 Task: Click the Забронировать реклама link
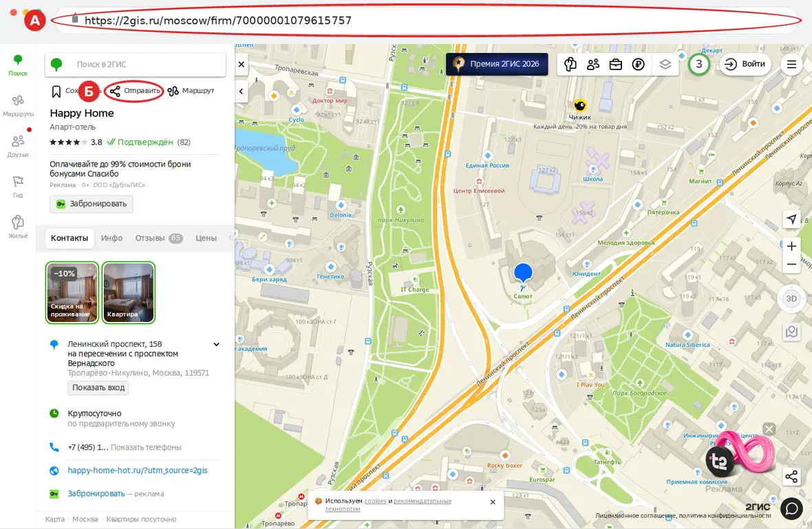coord(96,494)
